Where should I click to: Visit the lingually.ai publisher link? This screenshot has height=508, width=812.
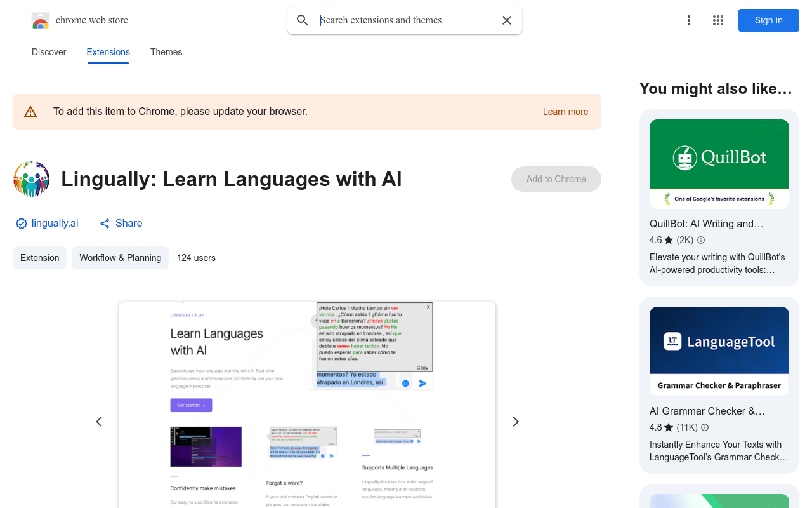tap(55, 224)
